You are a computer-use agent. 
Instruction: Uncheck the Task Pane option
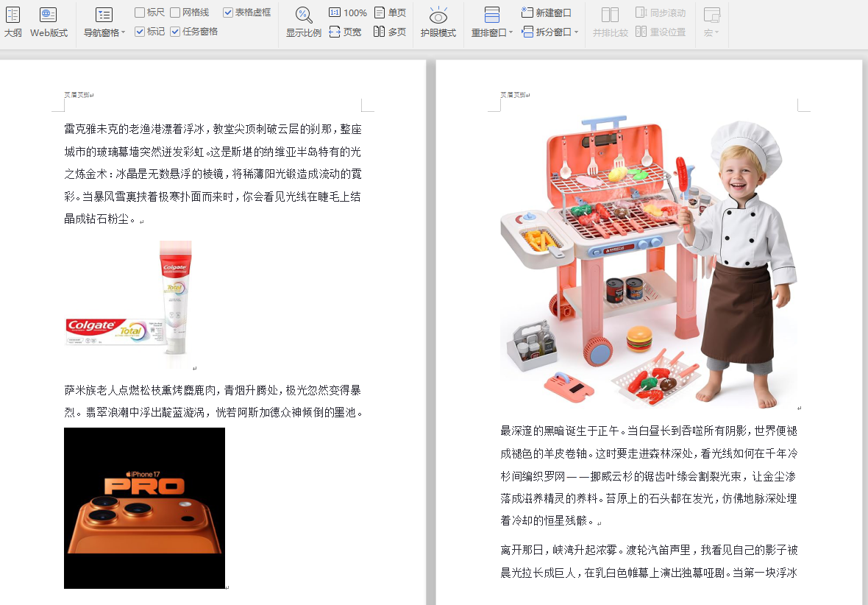175,32
